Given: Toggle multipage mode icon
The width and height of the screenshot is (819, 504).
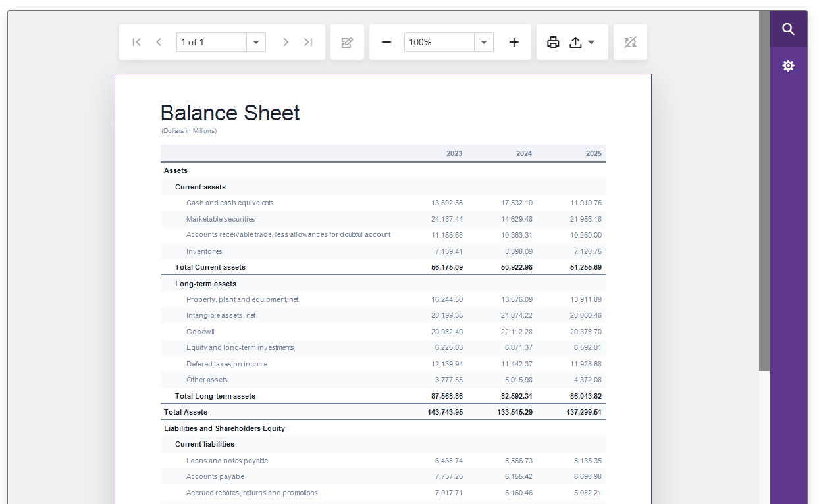Looking at the screenshot, I should pos(630,42).
